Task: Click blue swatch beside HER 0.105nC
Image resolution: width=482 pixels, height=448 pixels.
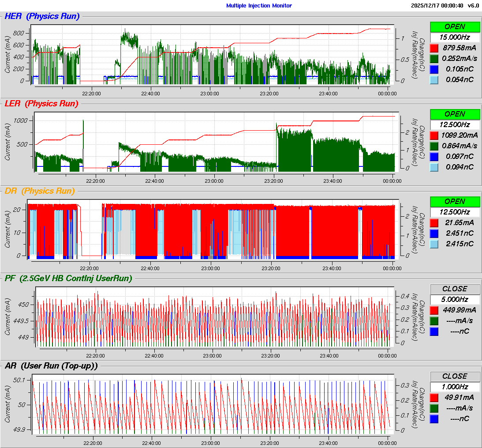Action: point(434,69)
